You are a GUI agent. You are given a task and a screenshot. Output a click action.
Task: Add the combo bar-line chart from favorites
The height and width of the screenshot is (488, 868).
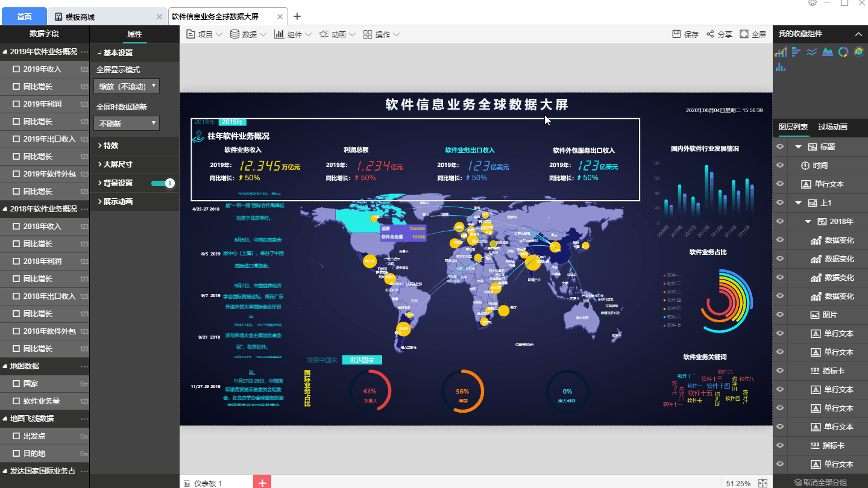click(x=781, y=52)
